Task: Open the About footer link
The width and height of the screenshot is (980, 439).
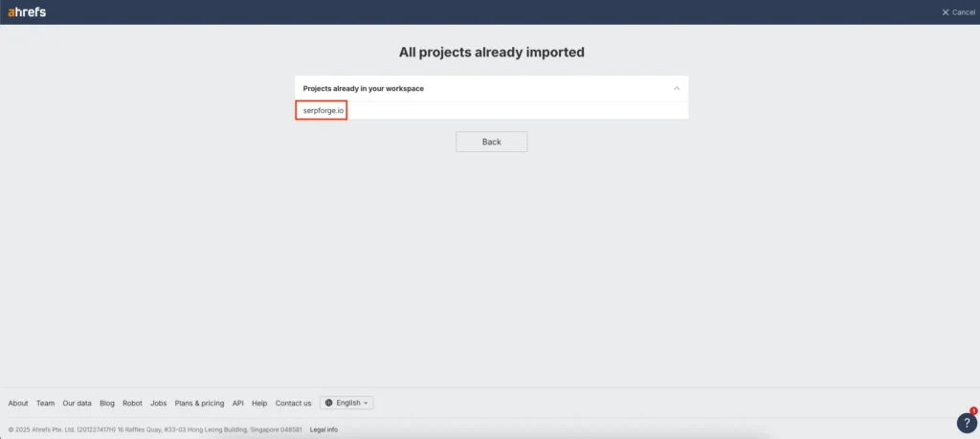Action: (x=18, y=403)
